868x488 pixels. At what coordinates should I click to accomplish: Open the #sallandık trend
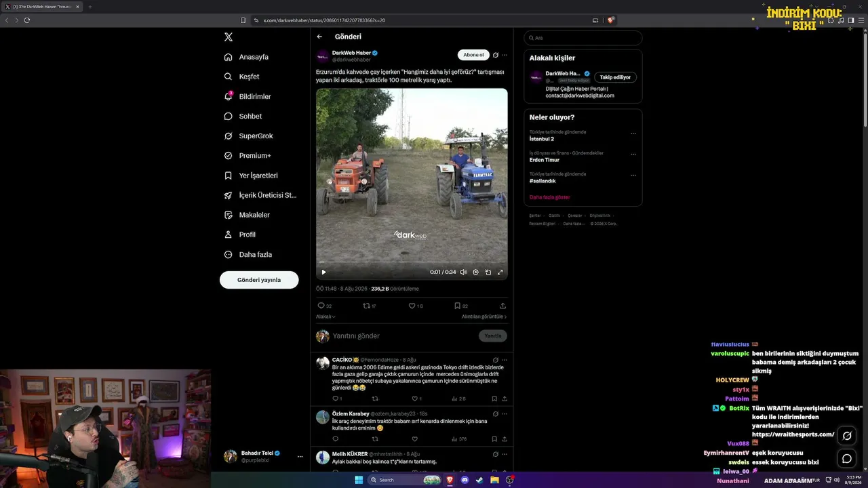coord(542,181)
